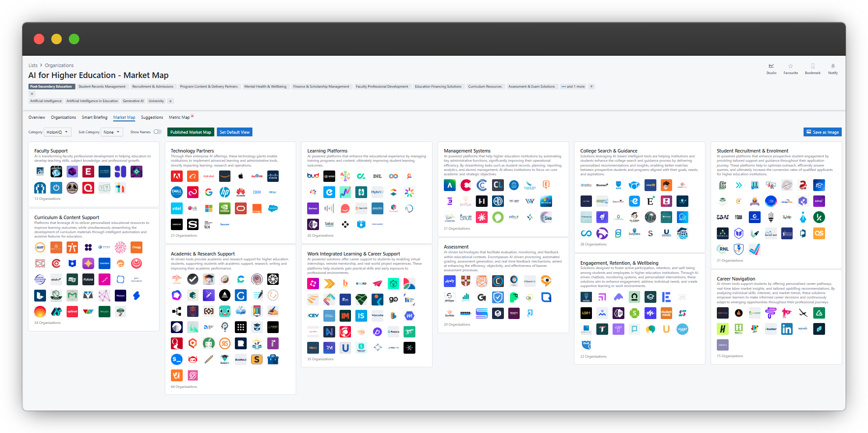This screenshot has width=868, height=433.
Task: Switch to the Overview tab
Action: [x=37, y=117]
